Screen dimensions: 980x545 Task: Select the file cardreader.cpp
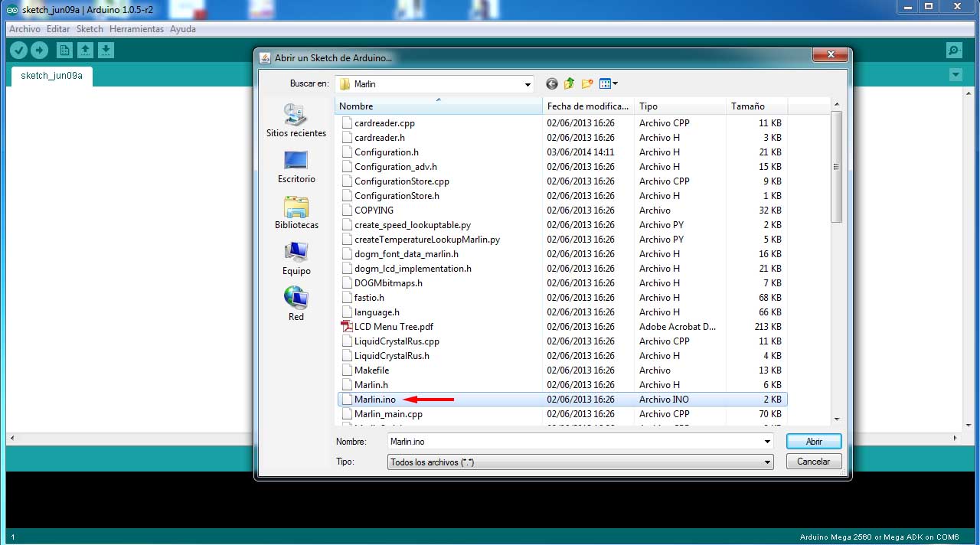coord(384,123)
